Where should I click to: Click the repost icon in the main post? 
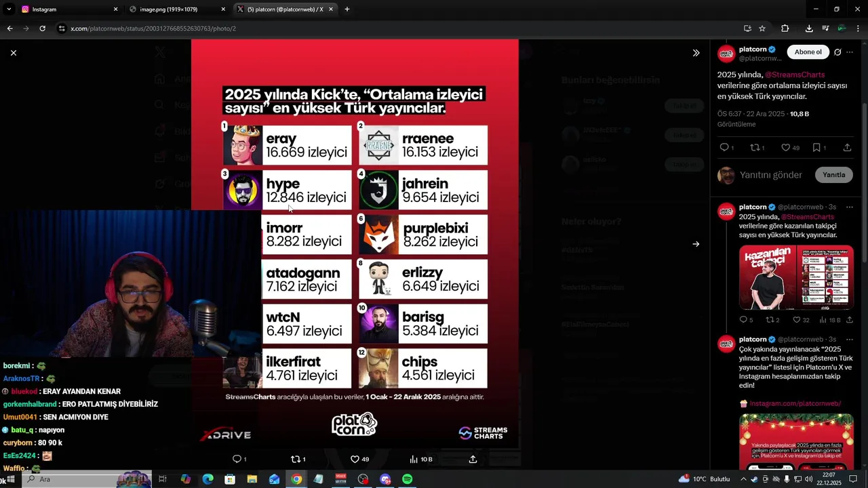[x=755, y=147]
